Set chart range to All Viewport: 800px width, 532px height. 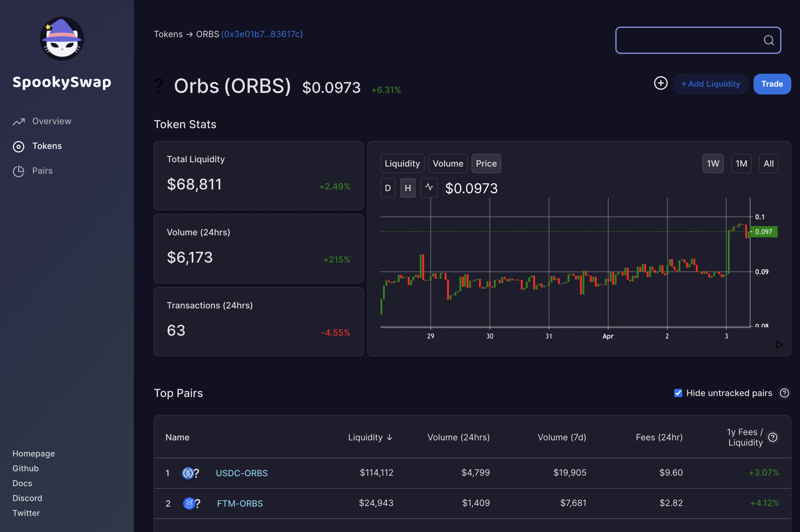768,164
